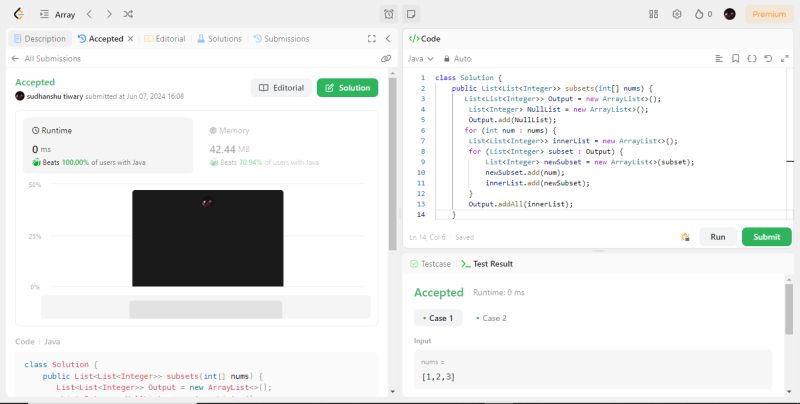Click the 'class Solution {' line in editor
Viewport: 800px width, 404px height.
(x=468, y=78)
